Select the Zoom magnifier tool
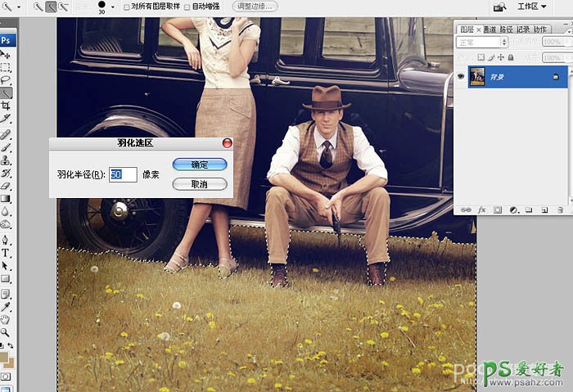Screen dimensions: 573x392 point(6,332)
